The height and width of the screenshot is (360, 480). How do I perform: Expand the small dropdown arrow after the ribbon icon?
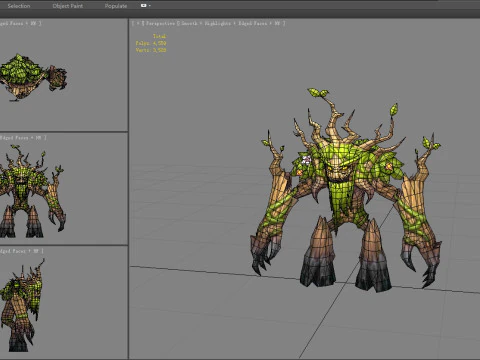tap(150, 6)
